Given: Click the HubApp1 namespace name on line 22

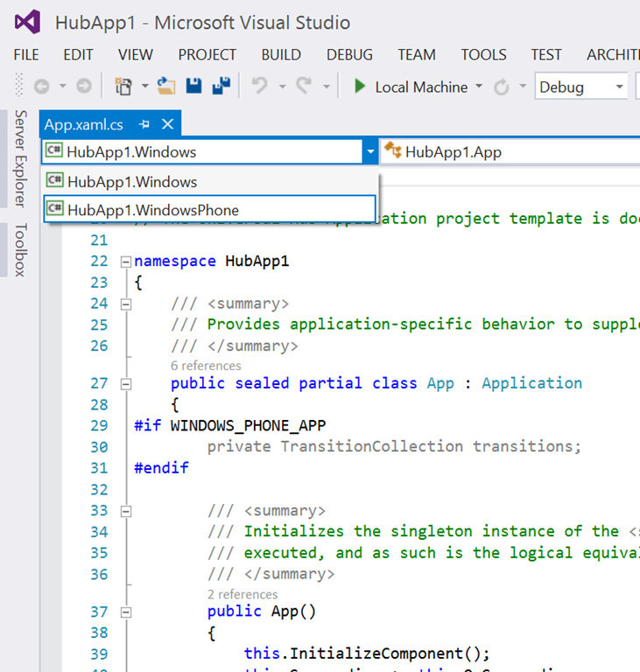Looking at the screenshot, I should coord(257,261).
